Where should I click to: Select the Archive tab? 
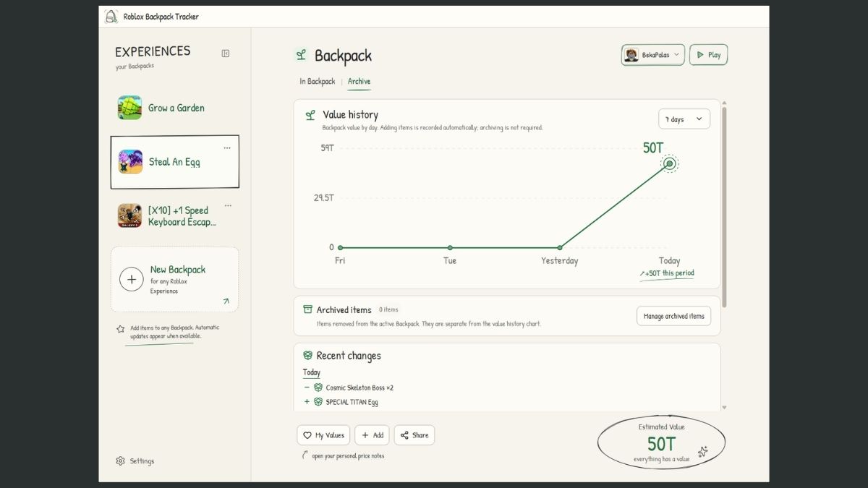pos(359,82)
